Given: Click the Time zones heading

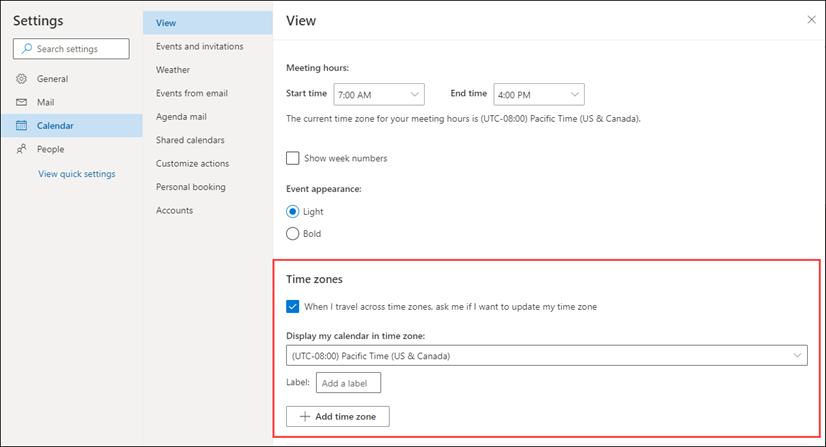Looking at the screenshot, I should point(314,279).
